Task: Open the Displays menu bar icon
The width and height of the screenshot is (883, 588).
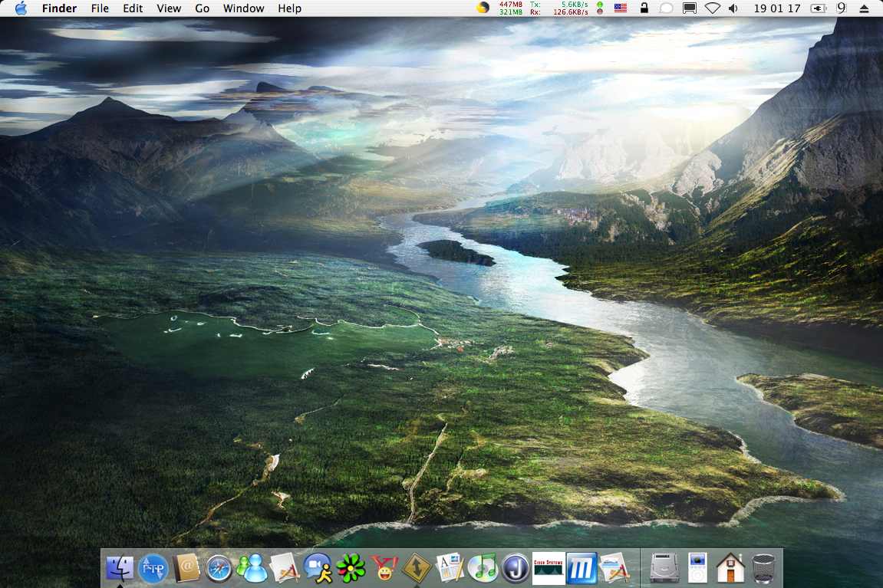Action: coord(689,8)
